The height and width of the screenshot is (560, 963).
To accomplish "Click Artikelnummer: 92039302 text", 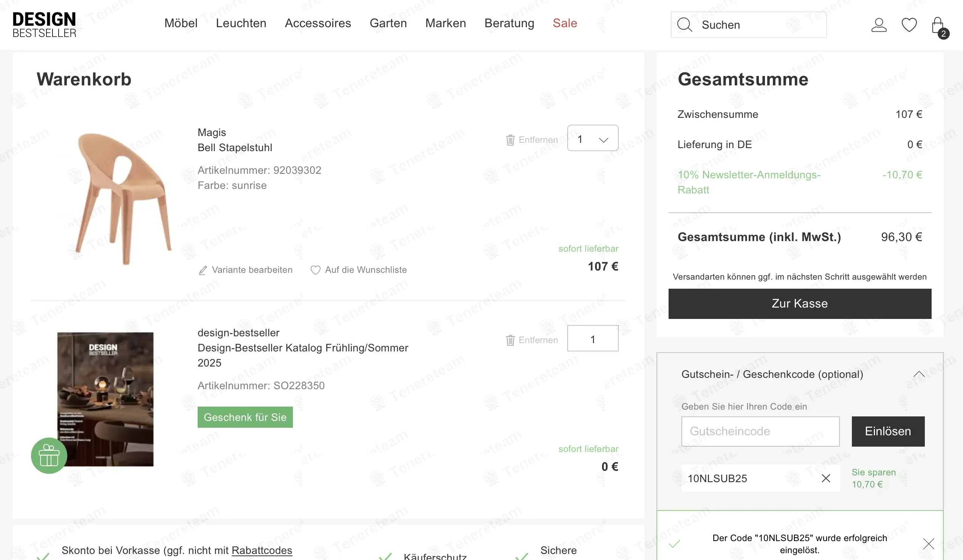I will pyautogui.click(x=260, y=170).
